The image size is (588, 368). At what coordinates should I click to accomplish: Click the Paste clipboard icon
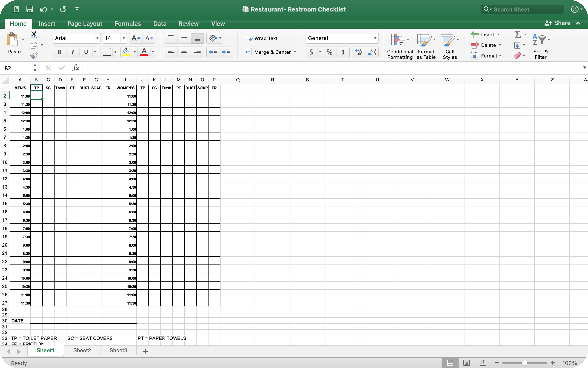tap(12, 39)
